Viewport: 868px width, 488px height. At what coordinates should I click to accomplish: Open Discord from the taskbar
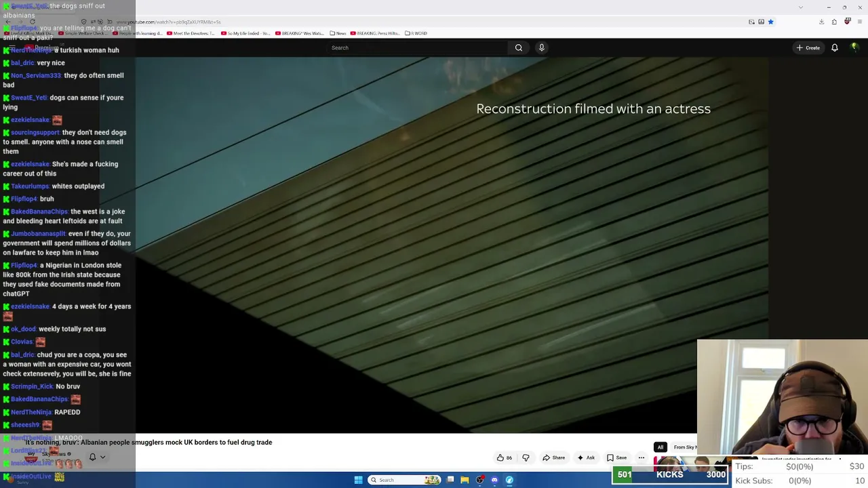pyautogui.click(x=494, y=480)
